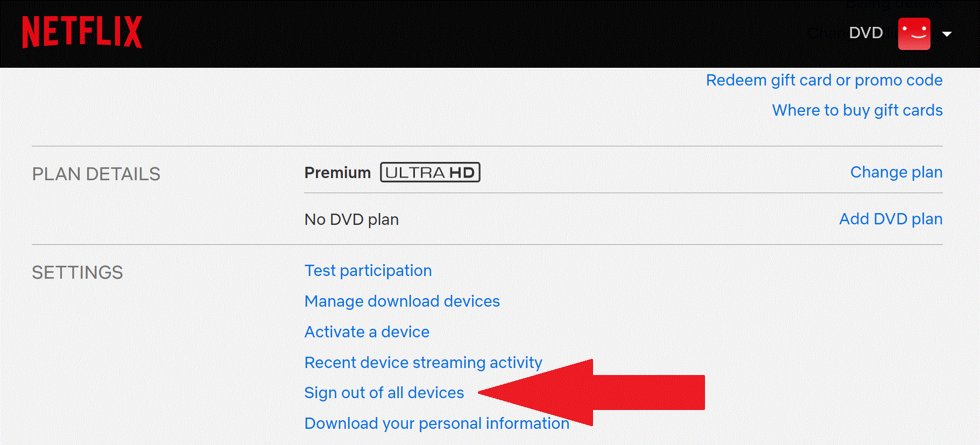
Task: Choose Add DVD plan
Action: click(891, 219)
